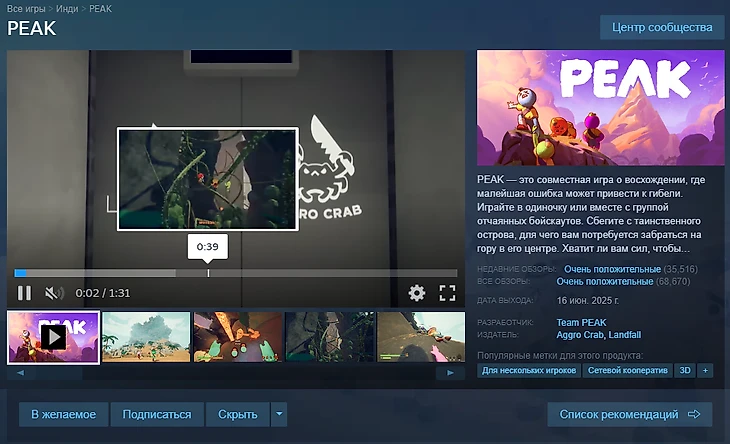Click the release date 16 июн. 2025 г.

[588, 301]
